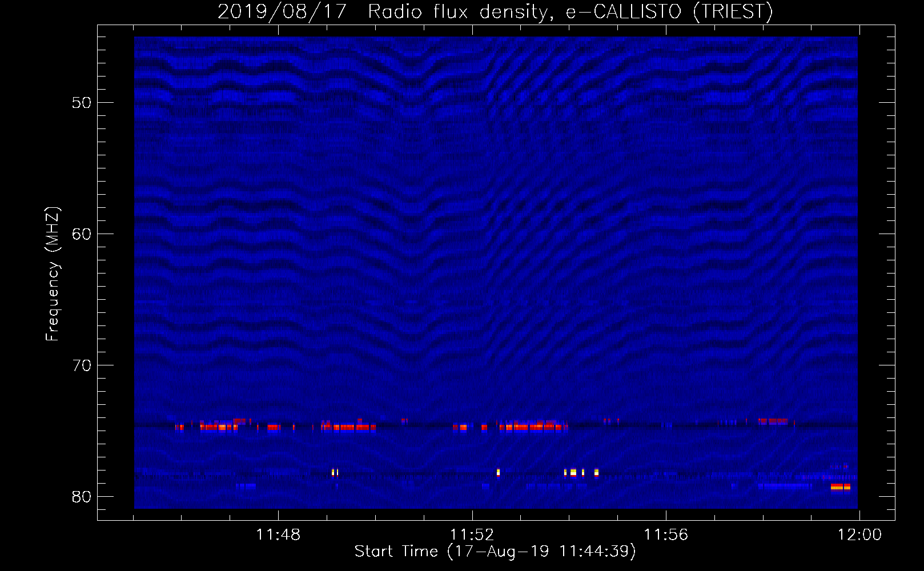
Task: Click the '12:00' time axis label
Action: click(x=859, y=535)
